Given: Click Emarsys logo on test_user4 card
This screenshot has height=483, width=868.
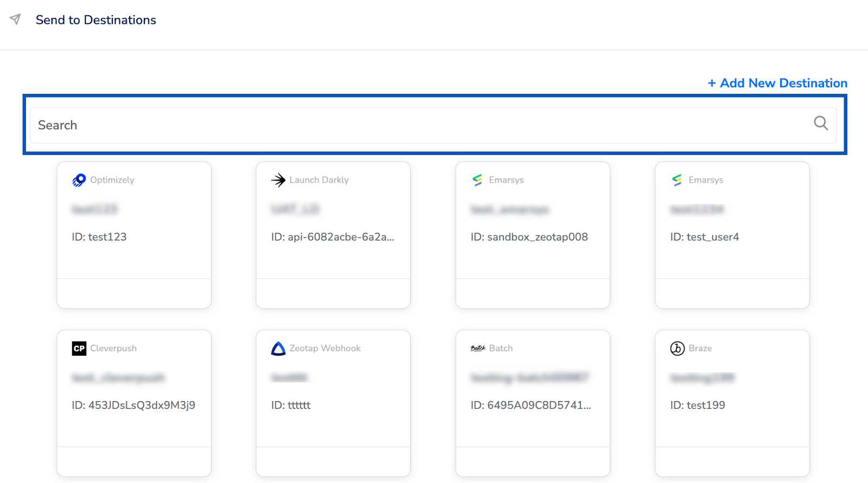Looking at the screenshot, I should (x=677, y=180).
